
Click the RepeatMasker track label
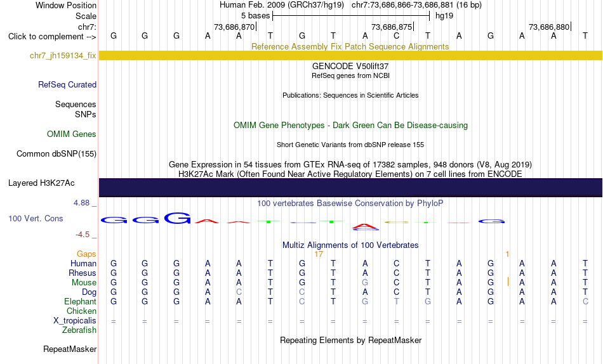70,349
